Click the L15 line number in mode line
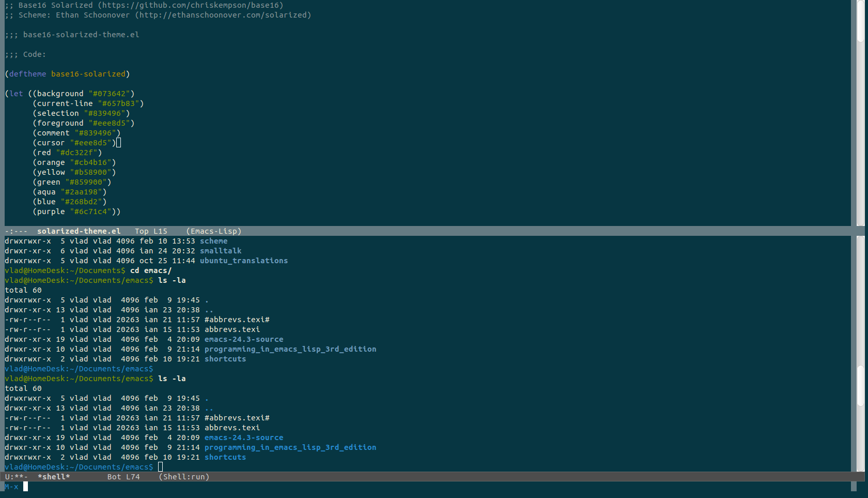Viewport: 868px width, 498px height. (160, 231)
